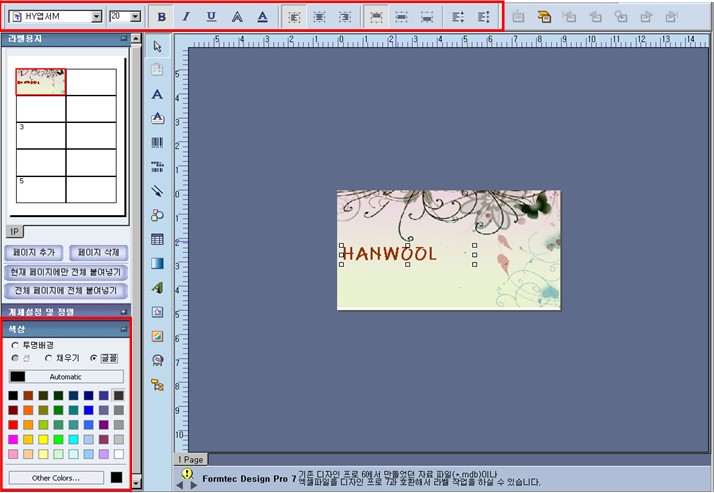
Task: Select label cell numbered 3
Action: (x=41, y=135)
